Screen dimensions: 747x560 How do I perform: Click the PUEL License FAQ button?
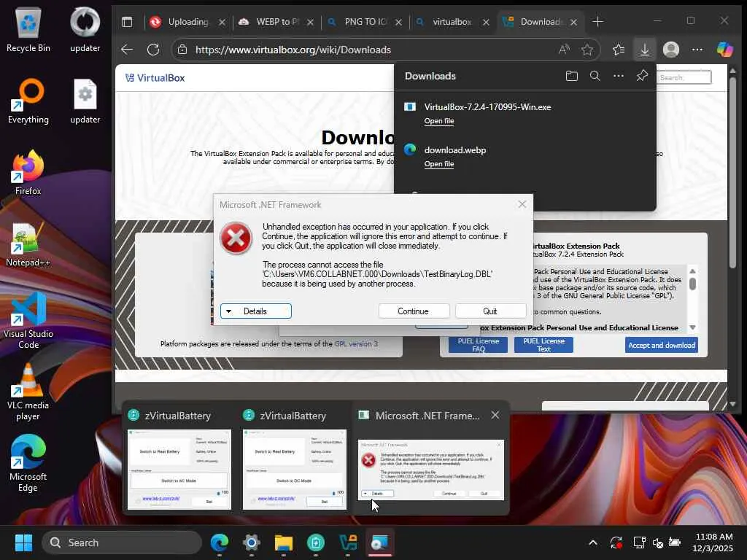[x=478, y=345]
